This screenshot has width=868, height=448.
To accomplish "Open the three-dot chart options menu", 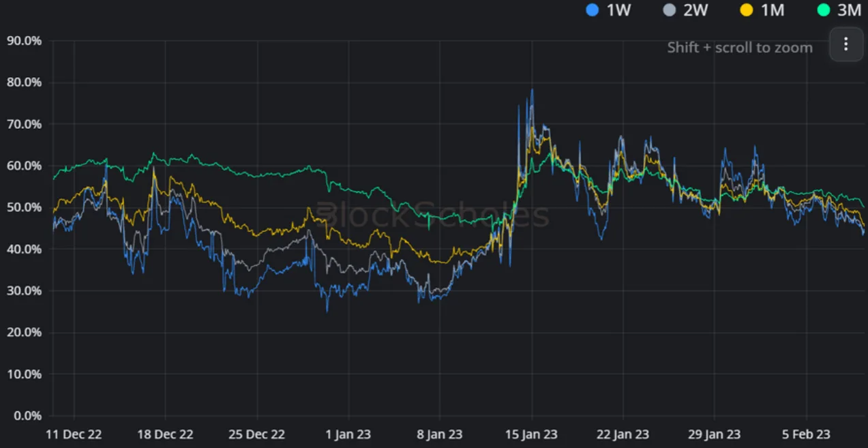I will pyautogui.click(x=846, y=44).
